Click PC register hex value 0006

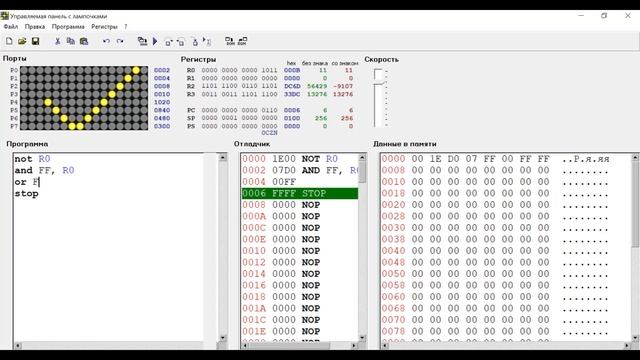tap(292, 110)
